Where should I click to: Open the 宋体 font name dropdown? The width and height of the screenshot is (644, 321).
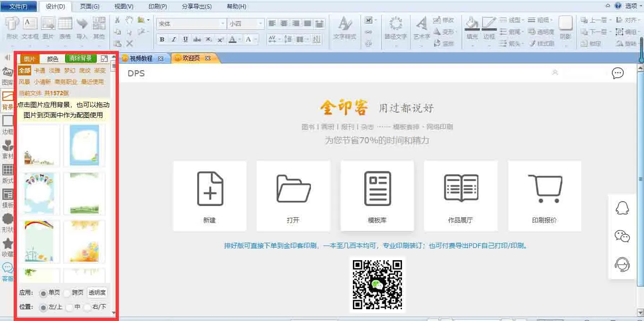point(223,24)
